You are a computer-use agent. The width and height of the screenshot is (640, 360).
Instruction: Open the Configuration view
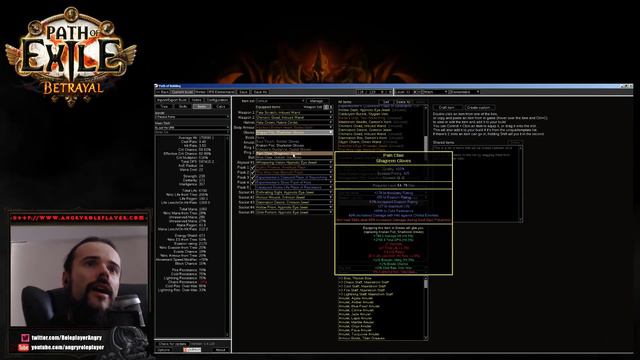click(x=217, y=100)
